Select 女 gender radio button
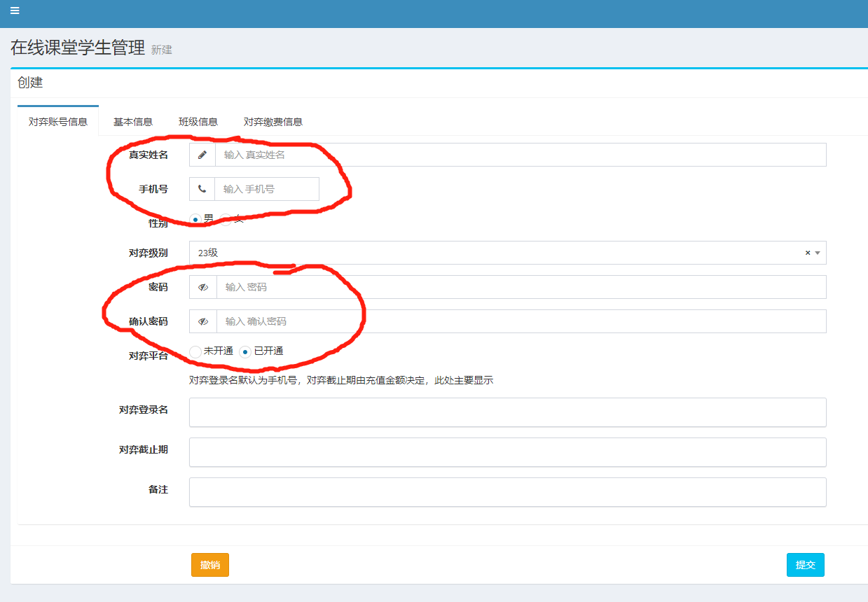This screenshot has width=868, height=602. [x=226, y=219]
